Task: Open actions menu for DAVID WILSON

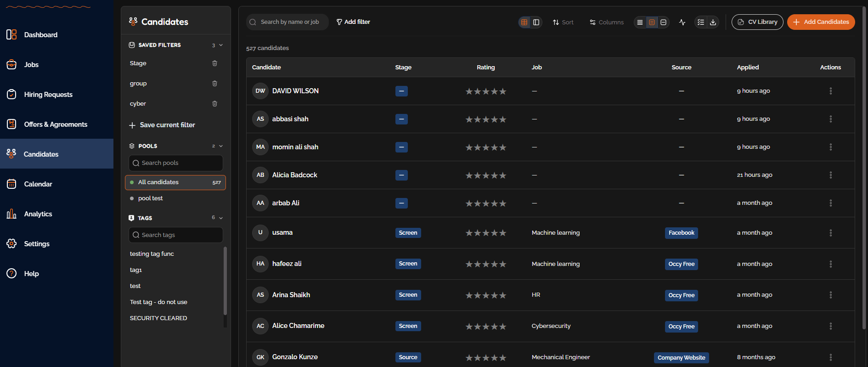Action: tap(831, 91)
